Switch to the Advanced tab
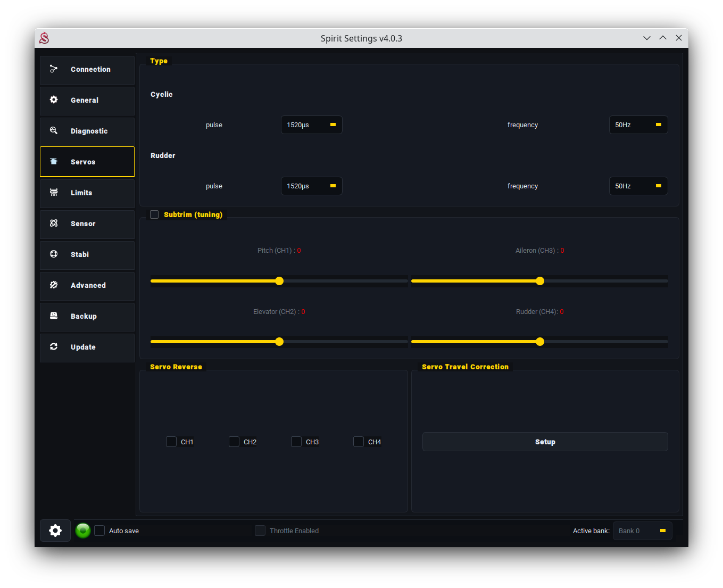The height and width of the screenshot is (588, 723). pyautogui.click(x=87, y=286)
